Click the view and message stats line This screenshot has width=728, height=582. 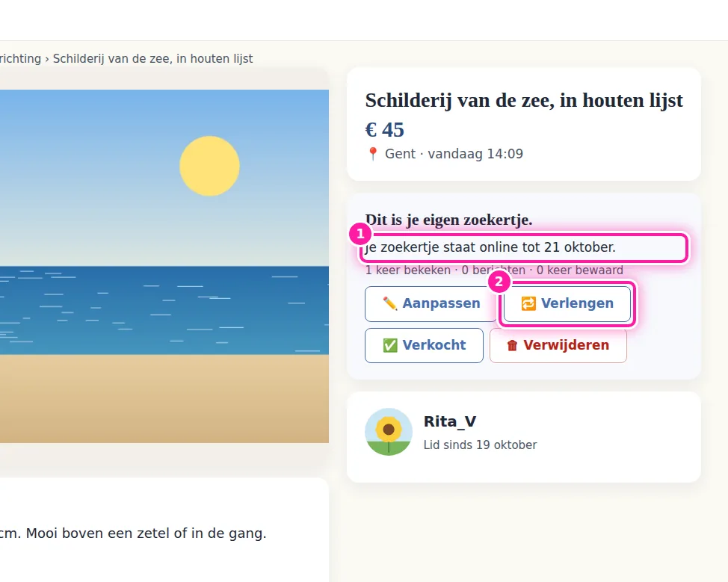pyautogui.click(x=494, y=270)
